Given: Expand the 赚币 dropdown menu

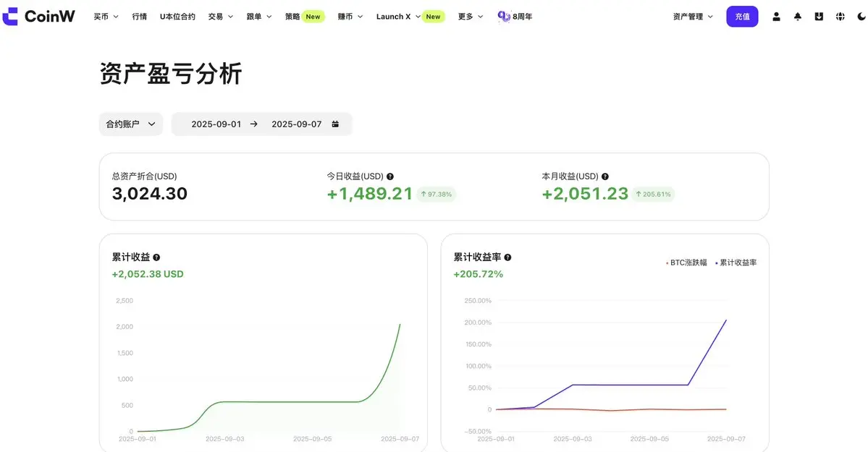Looking at the screenshot, I should (350, 17).
